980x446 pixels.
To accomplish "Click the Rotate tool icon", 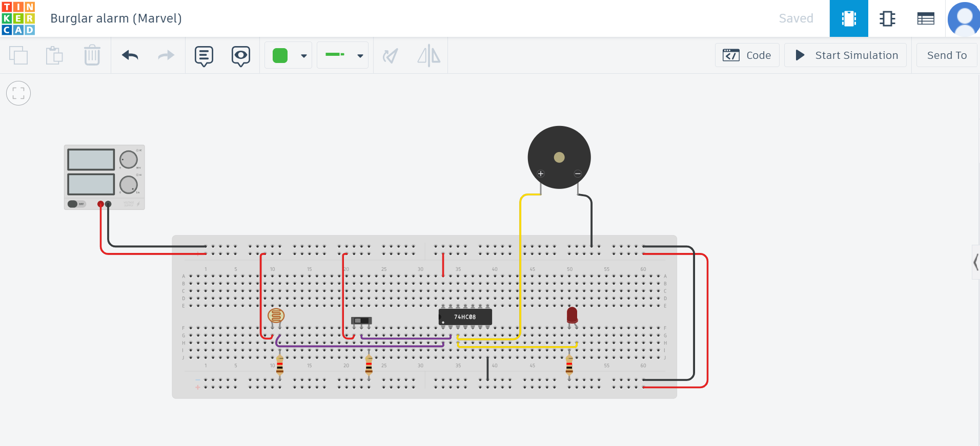I will coord(391,55).
